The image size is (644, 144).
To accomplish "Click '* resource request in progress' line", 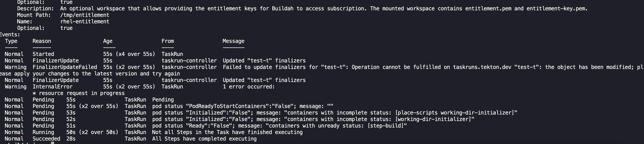I will 78,93.
